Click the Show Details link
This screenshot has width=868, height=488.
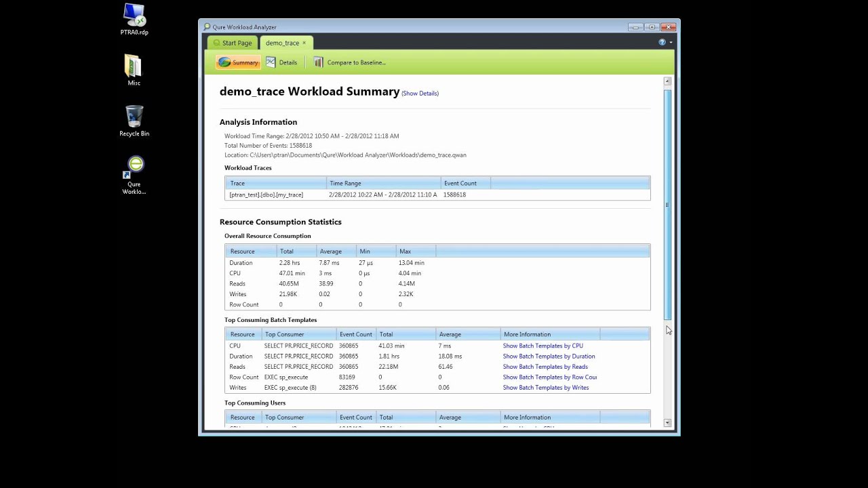click(x=420, y=94)
